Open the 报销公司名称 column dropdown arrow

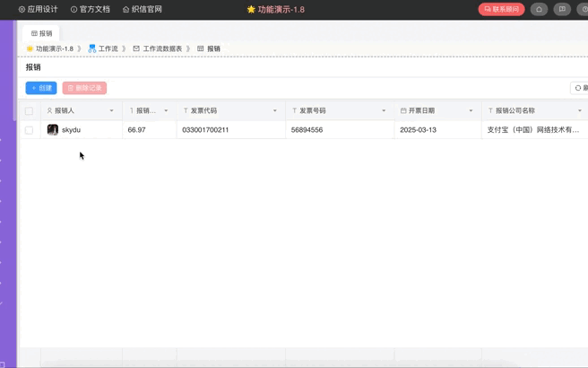click(580, 110)
